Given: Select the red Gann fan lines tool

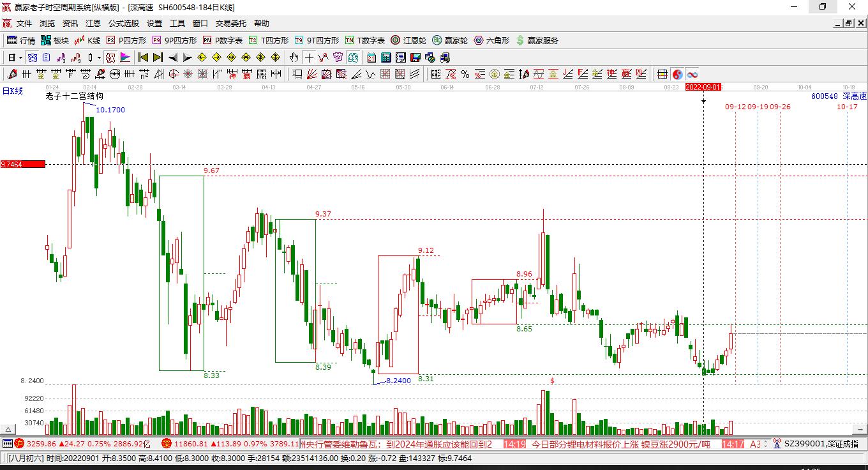Looking at the screenshot, I should (311, 74).
